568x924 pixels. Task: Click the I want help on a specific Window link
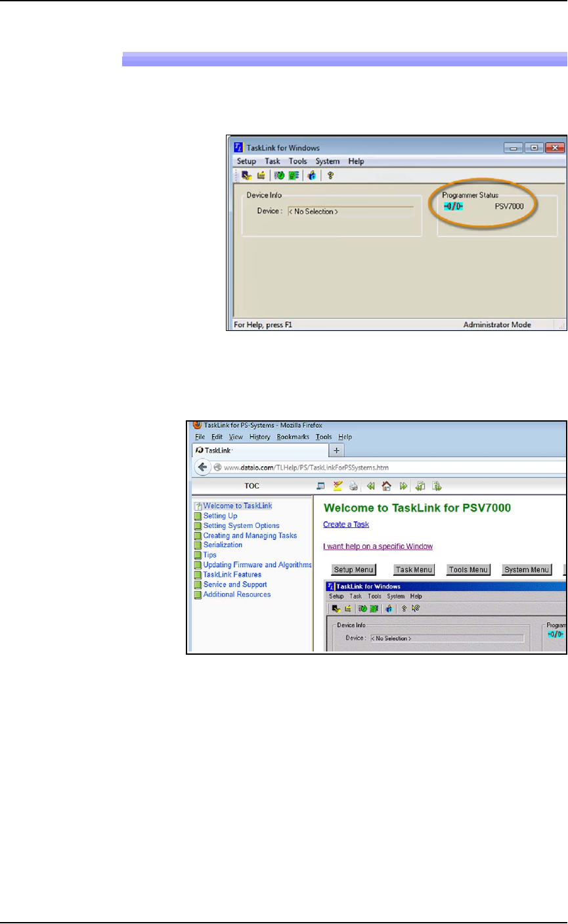tap(378, 546)
